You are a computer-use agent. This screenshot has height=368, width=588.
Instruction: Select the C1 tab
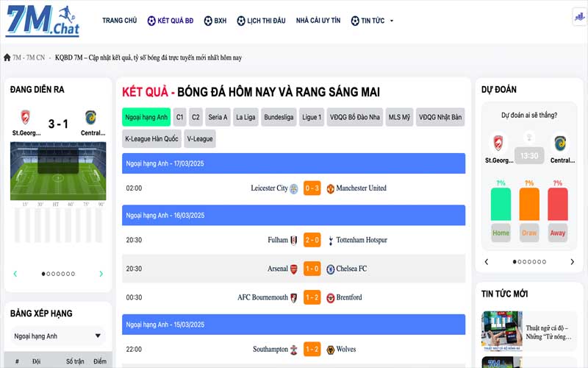179,117
